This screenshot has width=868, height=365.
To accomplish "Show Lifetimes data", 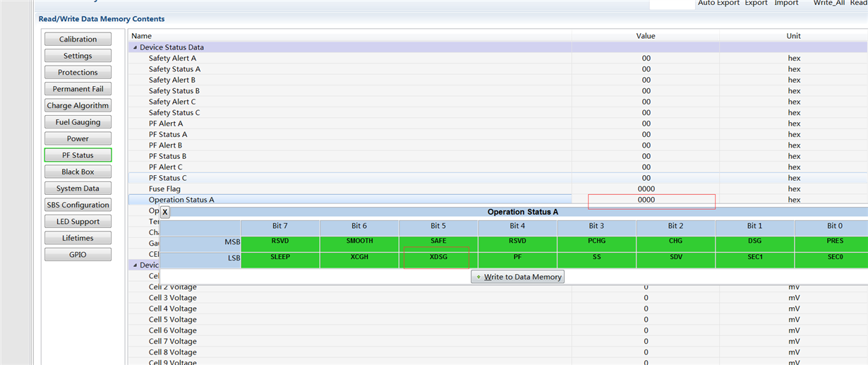I will coord(78,239).
